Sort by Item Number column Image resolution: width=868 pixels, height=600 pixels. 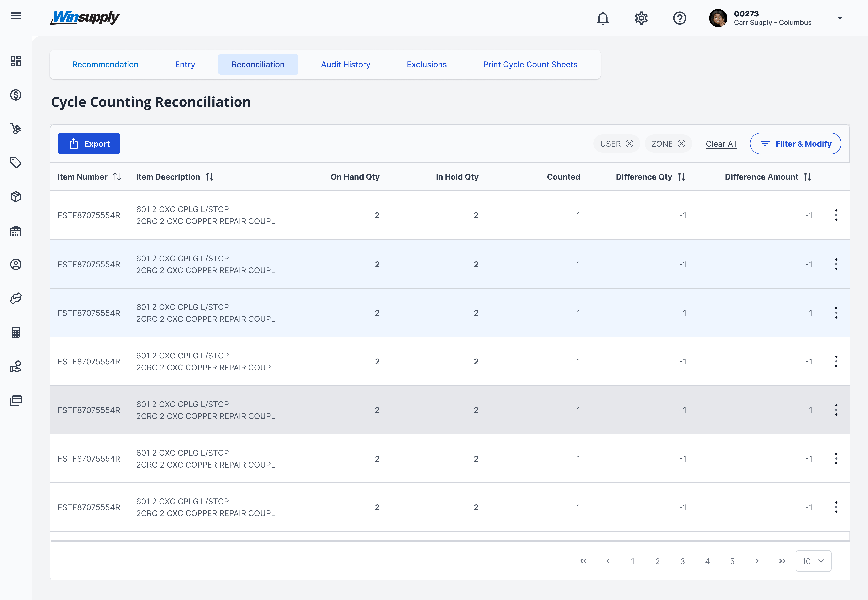point(117,177)
